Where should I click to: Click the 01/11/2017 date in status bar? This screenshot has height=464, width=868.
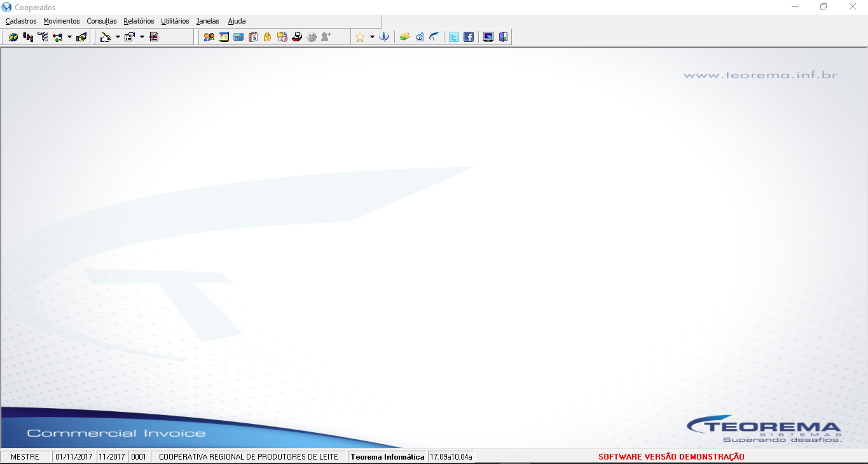pos(74,456)
